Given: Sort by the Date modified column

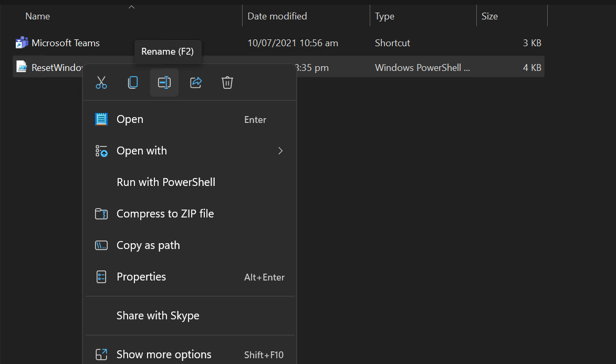Looking at the screenshot, I should [277, 16].
